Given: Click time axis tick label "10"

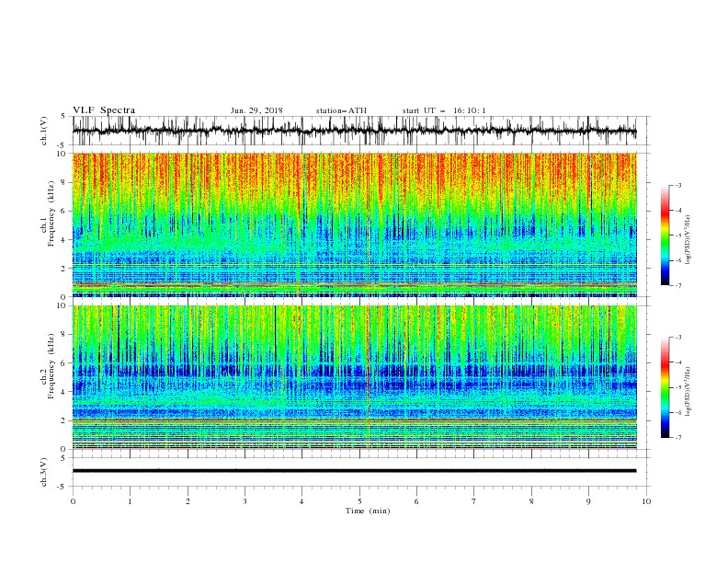Looking at the screenshot, I should (646, 501).
